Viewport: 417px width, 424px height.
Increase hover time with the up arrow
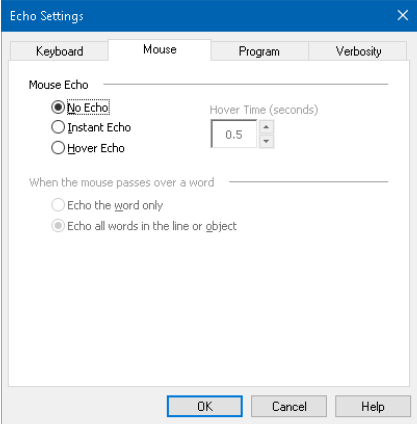pyautogui.click(x=266, y=127)
